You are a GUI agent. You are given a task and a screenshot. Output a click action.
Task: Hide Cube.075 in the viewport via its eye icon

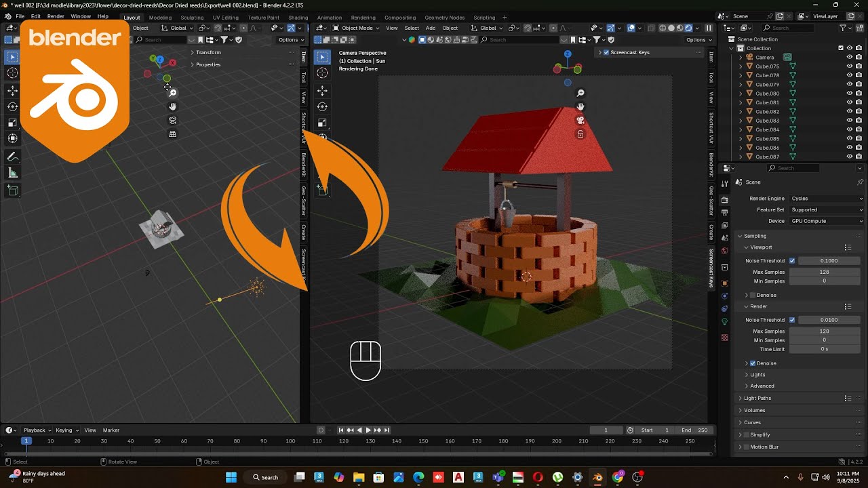[x=849, y=66]
